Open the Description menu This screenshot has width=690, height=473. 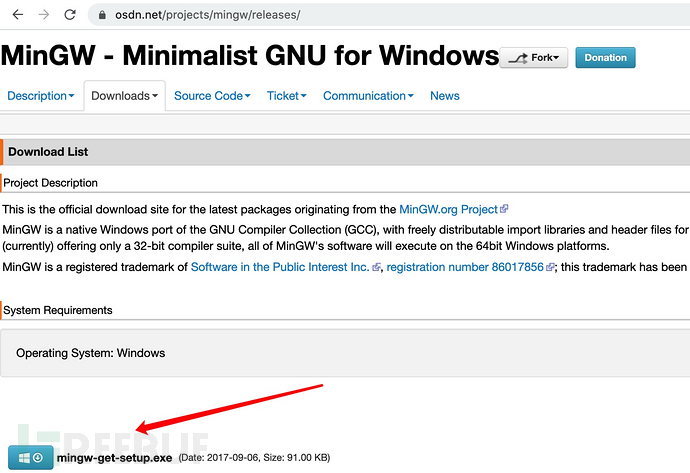click(x=41, y=96)
